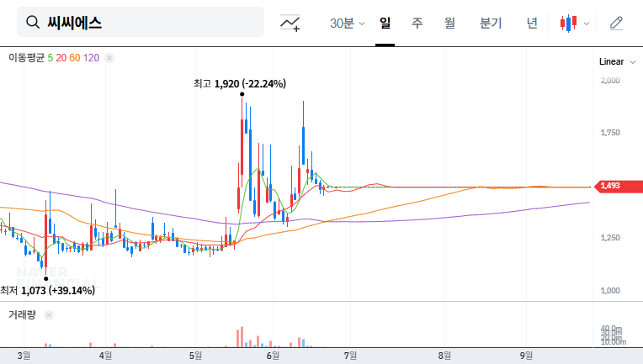
Task: Remove the volume (거래량) panel
Action: click(48, 315)
